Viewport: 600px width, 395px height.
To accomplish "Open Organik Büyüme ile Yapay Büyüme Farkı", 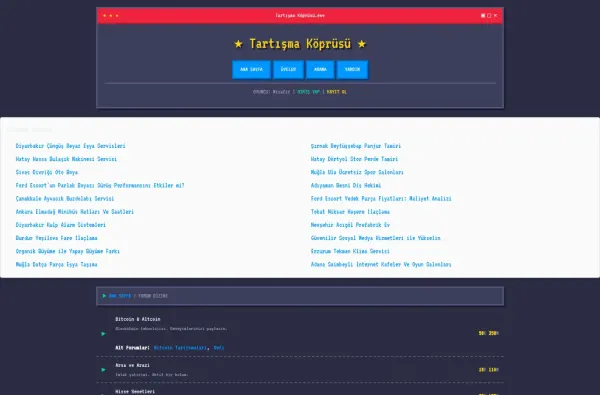I will click(68, 251).
